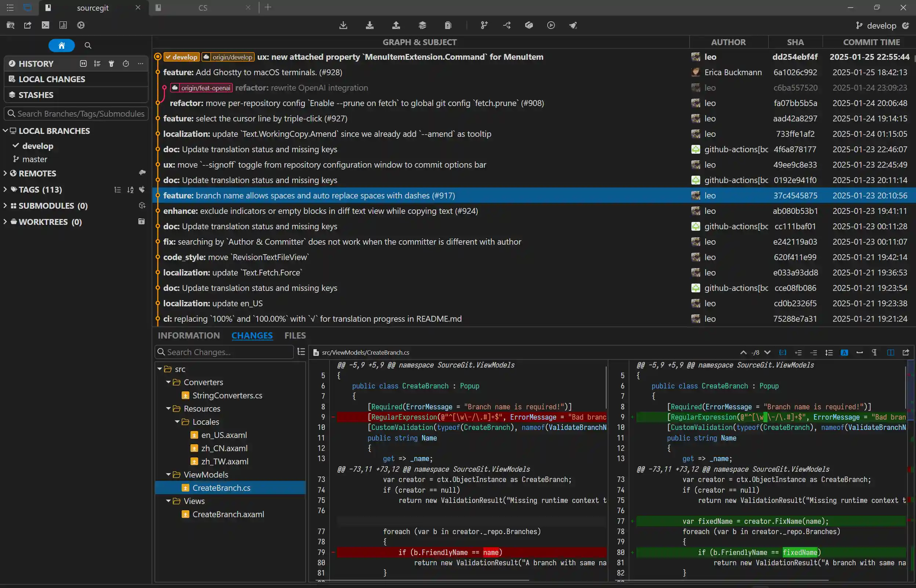Click the Stash changes stack icon

[422, 25]
